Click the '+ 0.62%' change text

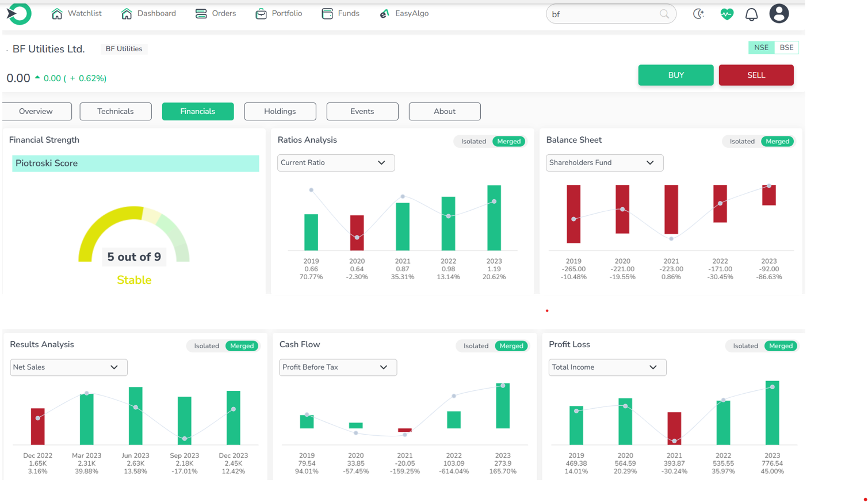coord(88,78)
